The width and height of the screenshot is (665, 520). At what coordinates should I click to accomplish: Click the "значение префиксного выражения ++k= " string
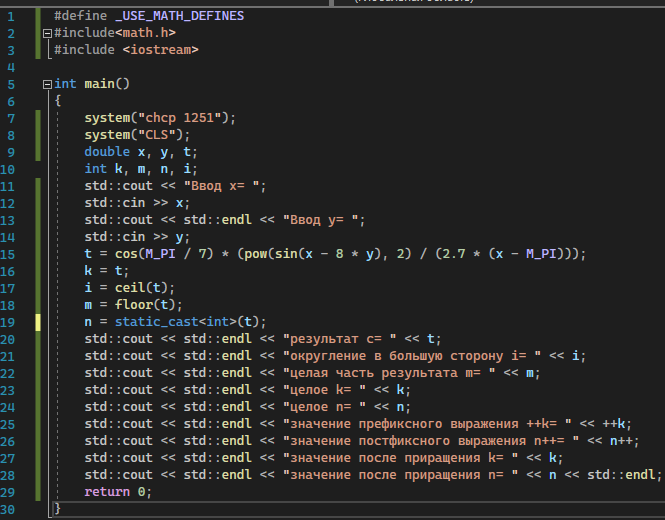(x=428, y=424)
